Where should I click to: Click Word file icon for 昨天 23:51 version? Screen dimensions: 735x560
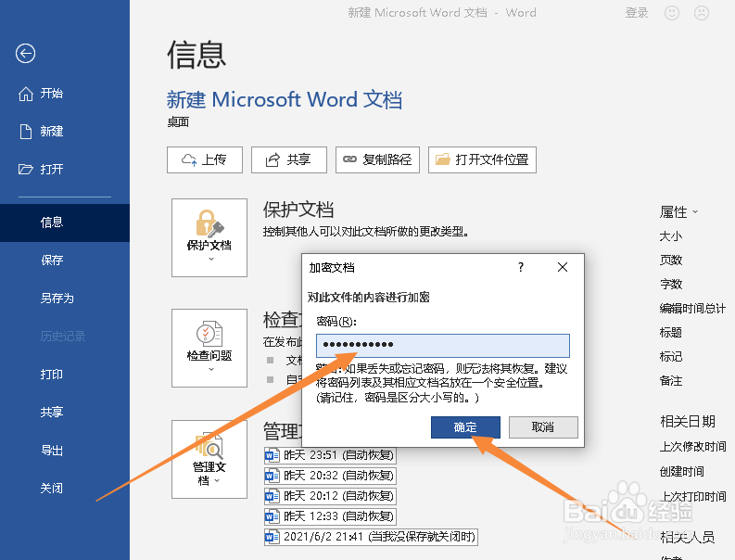click(x=272, y=455)
